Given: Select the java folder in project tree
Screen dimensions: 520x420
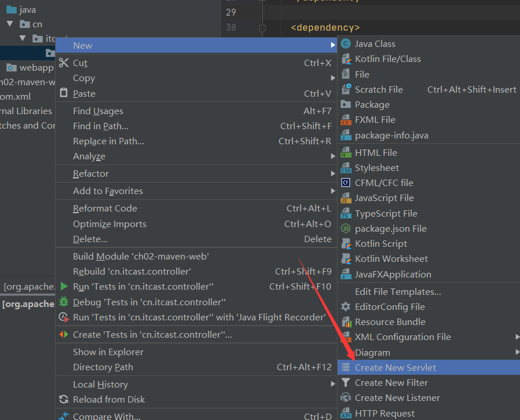Looking at the screenshot, I should [21, 10].
